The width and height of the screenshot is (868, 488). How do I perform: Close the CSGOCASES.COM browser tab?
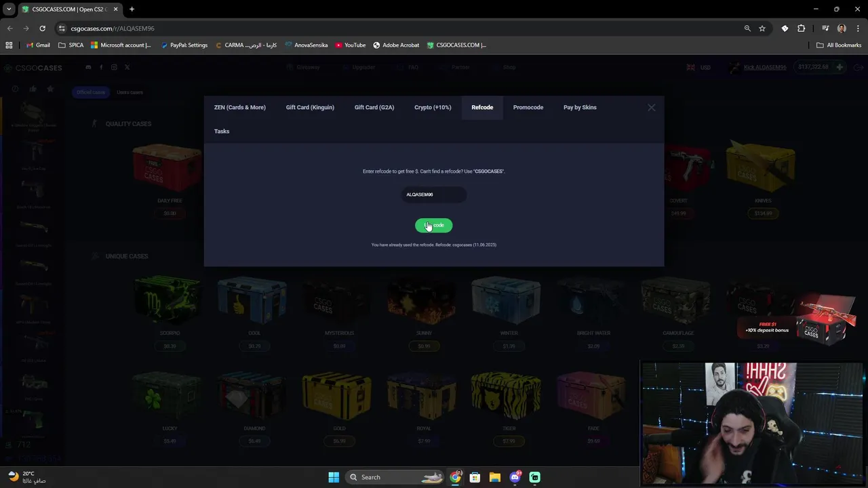[115, 9]
